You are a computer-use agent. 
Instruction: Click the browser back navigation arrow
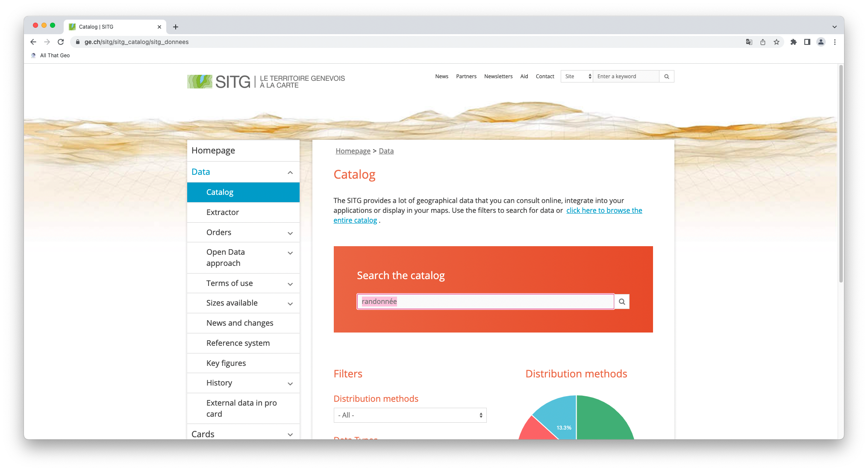click(x=33, y=41)
